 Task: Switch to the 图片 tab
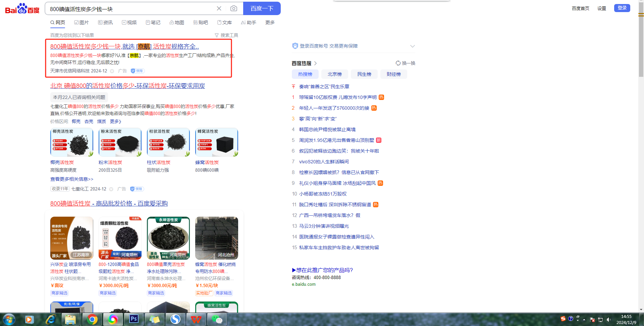(x=82, y=22)
